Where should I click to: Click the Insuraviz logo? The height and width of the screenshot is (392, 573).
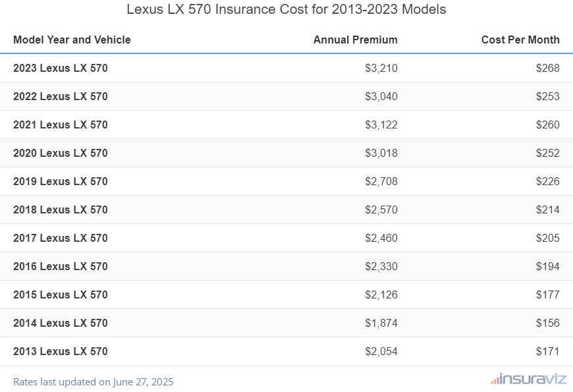click(528, 379)
